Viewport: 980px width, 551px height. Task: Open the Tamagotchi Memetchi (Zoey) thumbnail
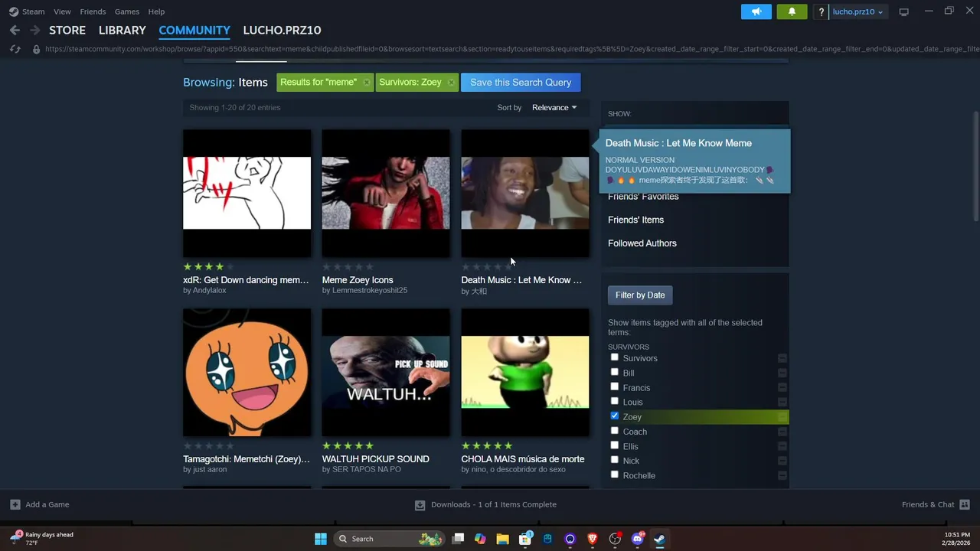click(x=247, y=372)
